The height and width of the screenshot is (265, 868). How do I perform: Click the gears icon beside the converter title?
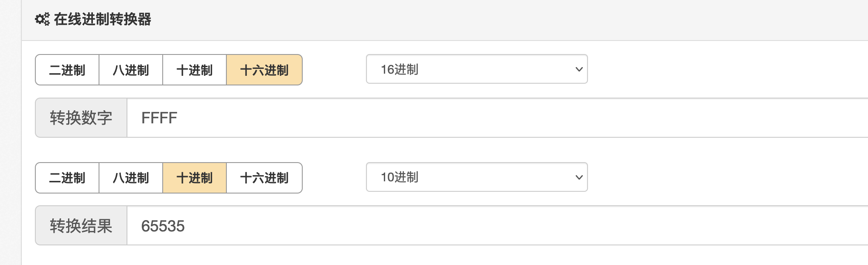pos(42,19)
